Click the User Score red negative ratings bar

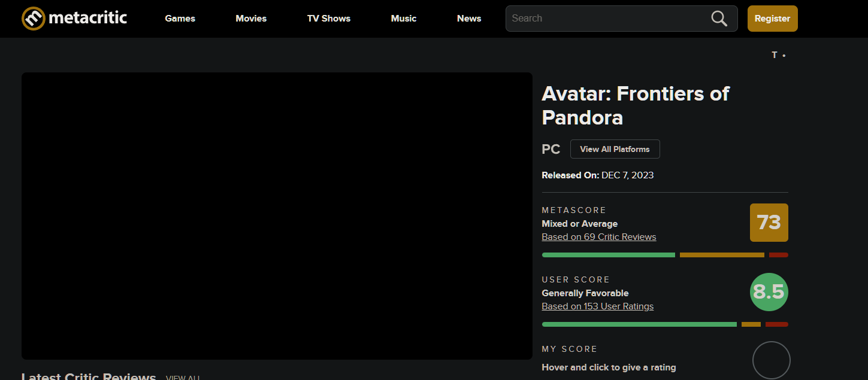tap(777, 324)
